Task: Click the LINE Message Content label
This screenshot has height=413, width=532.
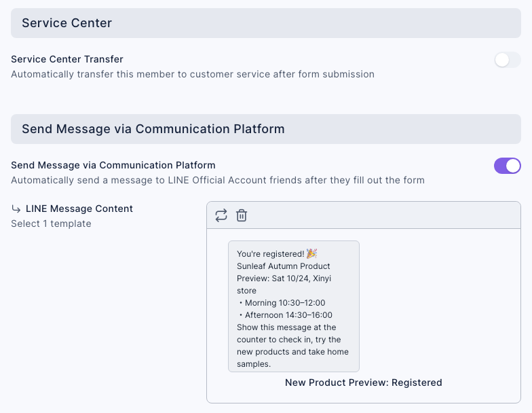Action: [x=79, y=209]
